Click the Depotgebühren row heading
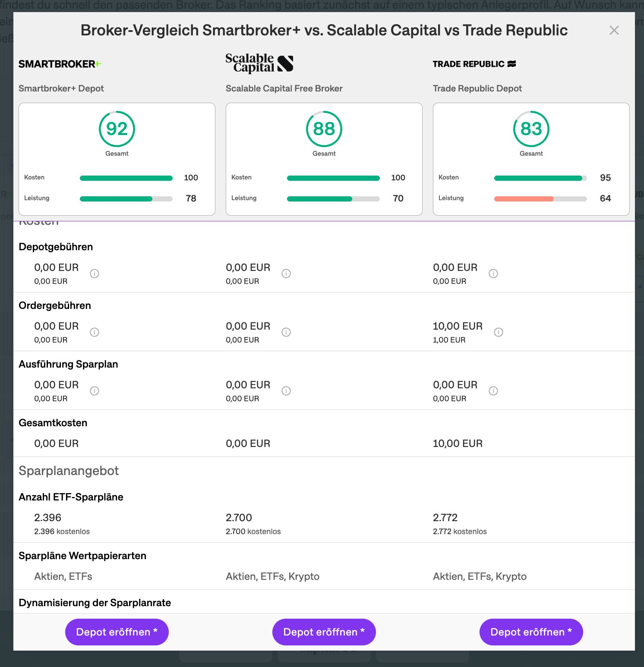 pyautogui.click(x=56, y=247)
